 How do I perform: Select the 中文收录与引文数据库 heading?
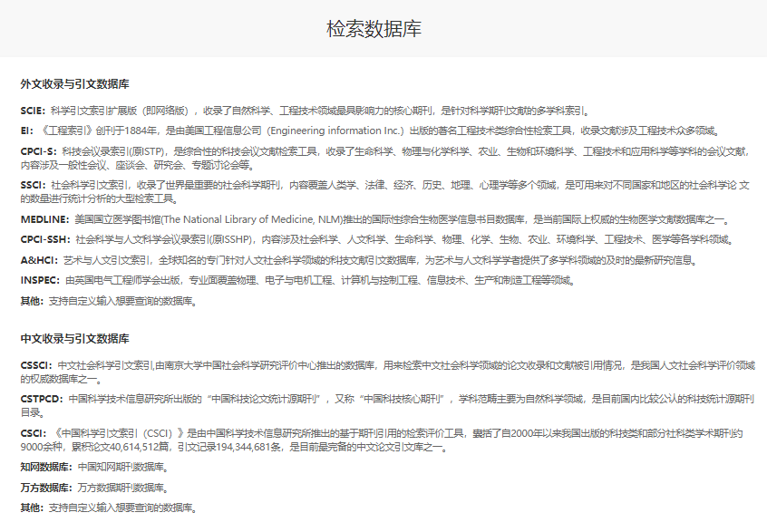75,339
